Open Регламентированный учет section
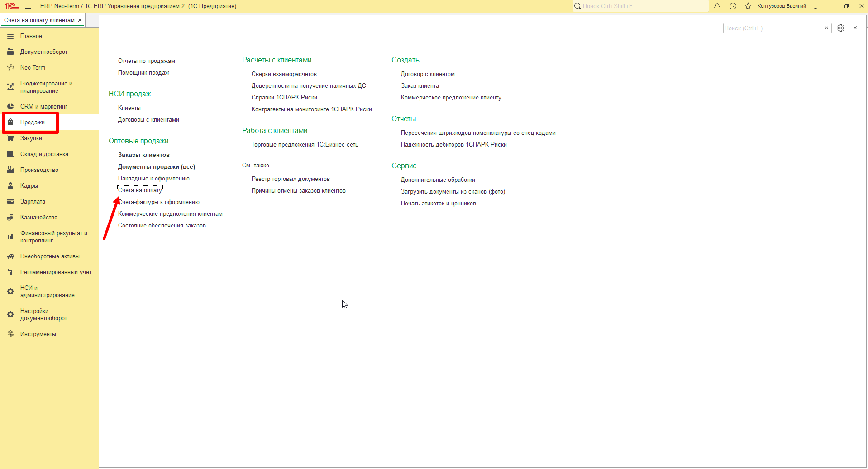868x469 pixels. point(49,272)
